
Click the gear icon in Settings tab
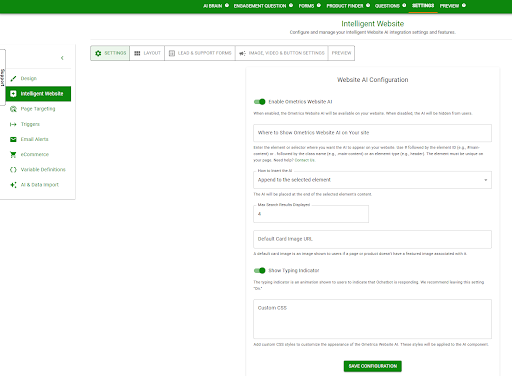(x=98, y=53)
